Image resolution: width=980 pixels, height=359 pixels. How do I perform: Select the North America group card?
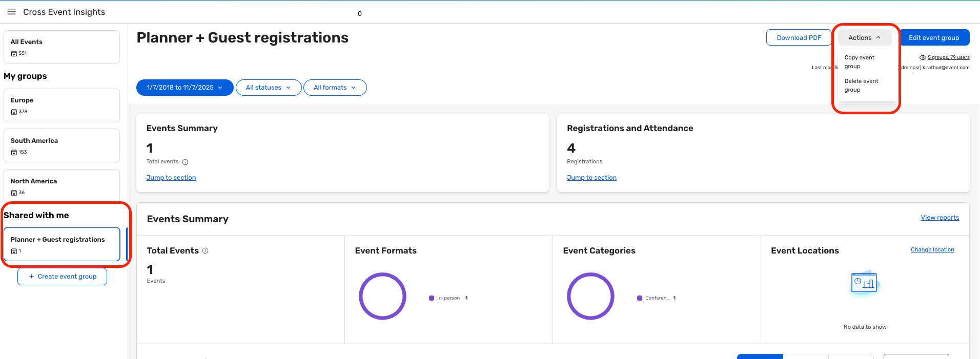click(x=62, y=186)
